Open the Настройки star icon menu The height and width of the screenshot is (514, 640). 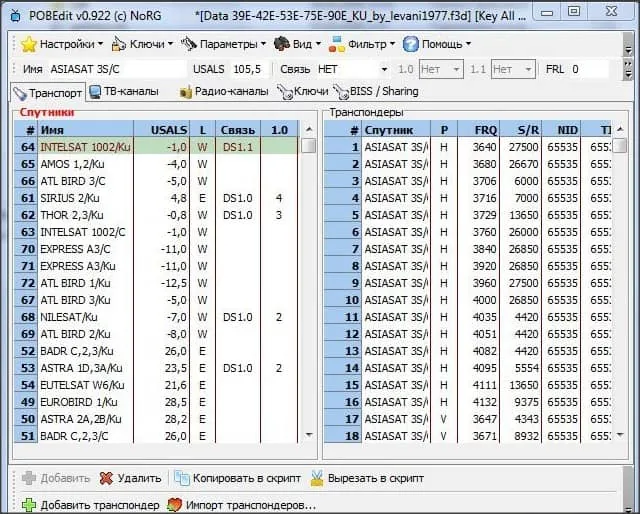(29, 44)
